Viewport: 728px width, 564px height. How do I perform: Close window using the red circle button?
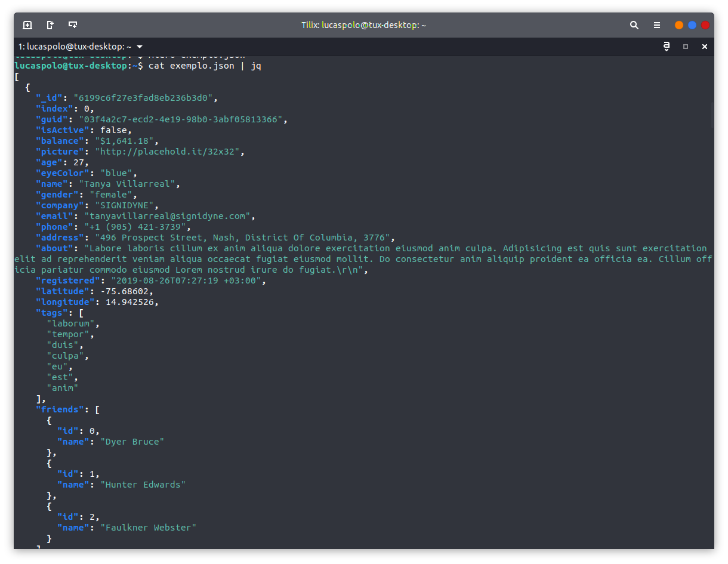tap(705, 25)
